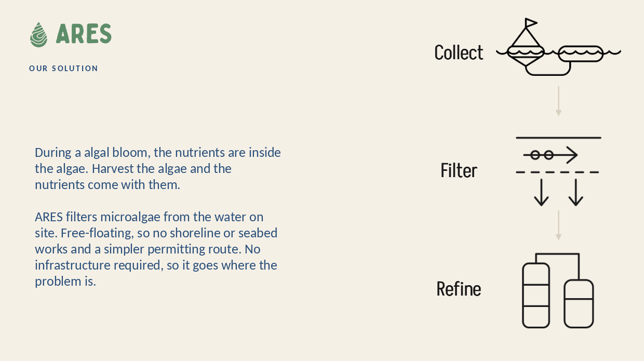
Task: Select the buoy with flag icon
Action: coord(526,42)
